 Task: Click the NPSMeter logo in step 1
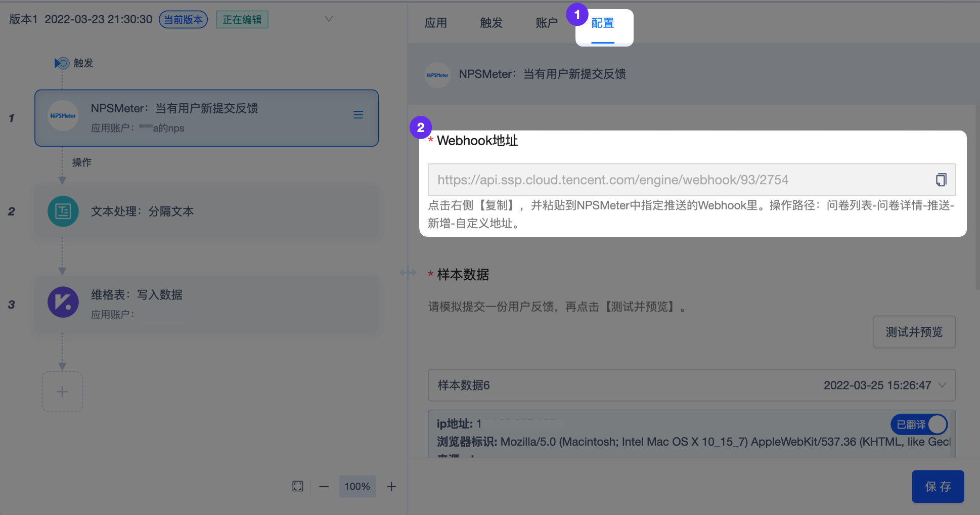tap(63, 116)
